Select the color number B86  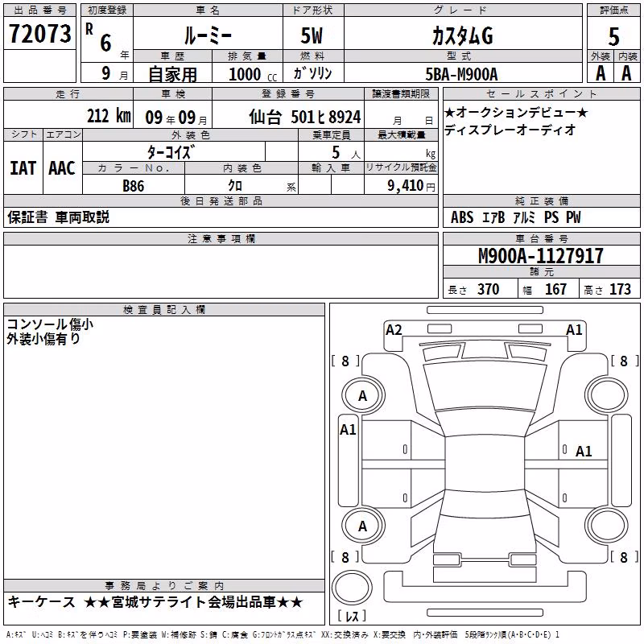pyautogui.click(x=133, y=186)
